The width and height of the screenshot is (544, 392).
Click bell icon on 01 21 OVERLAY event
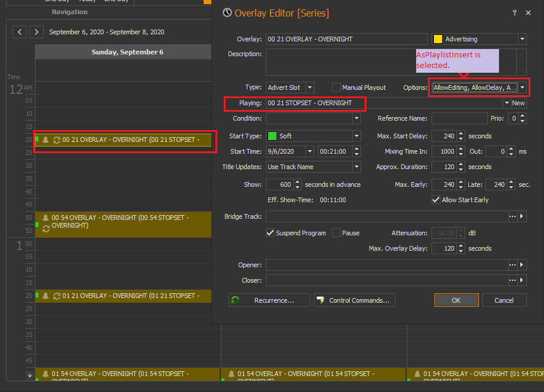coord(46,296)
